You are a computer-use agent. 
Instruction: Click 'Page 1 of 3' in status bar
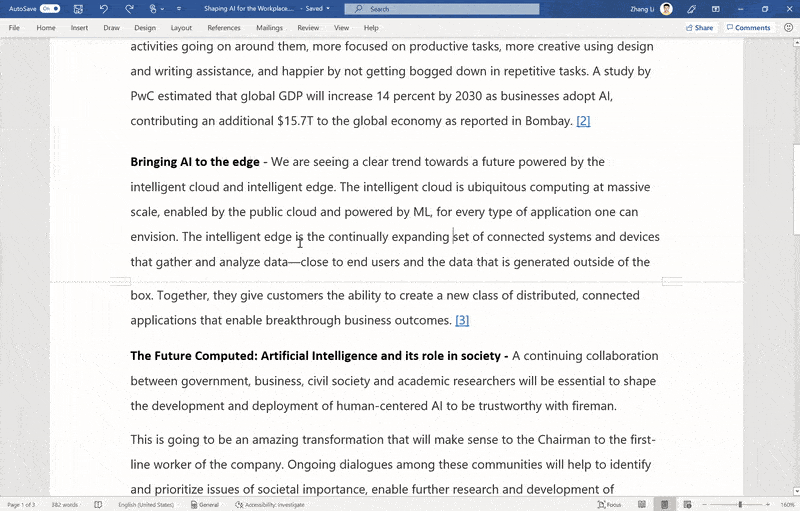[x=21, y=505]
